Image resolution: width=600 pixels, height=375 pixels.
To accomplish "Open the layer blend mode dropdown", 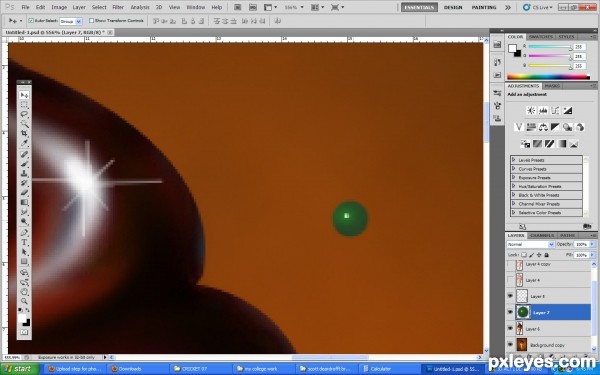I will point(530,244).
